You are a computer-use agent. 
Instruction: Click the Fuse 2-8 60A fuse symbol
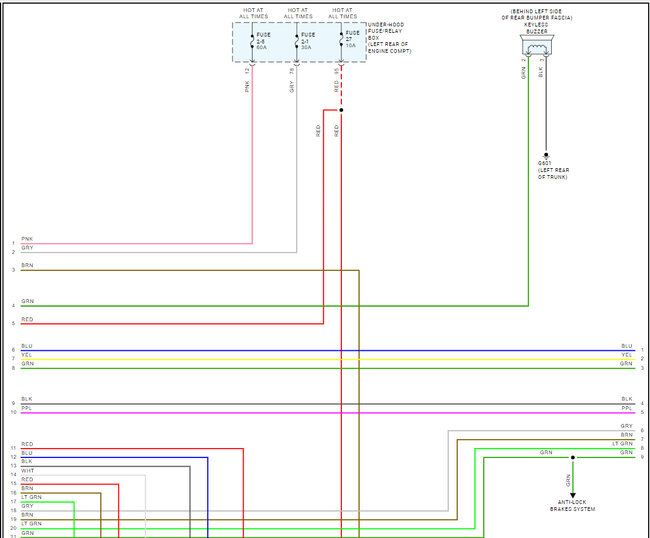pos(252,41)
